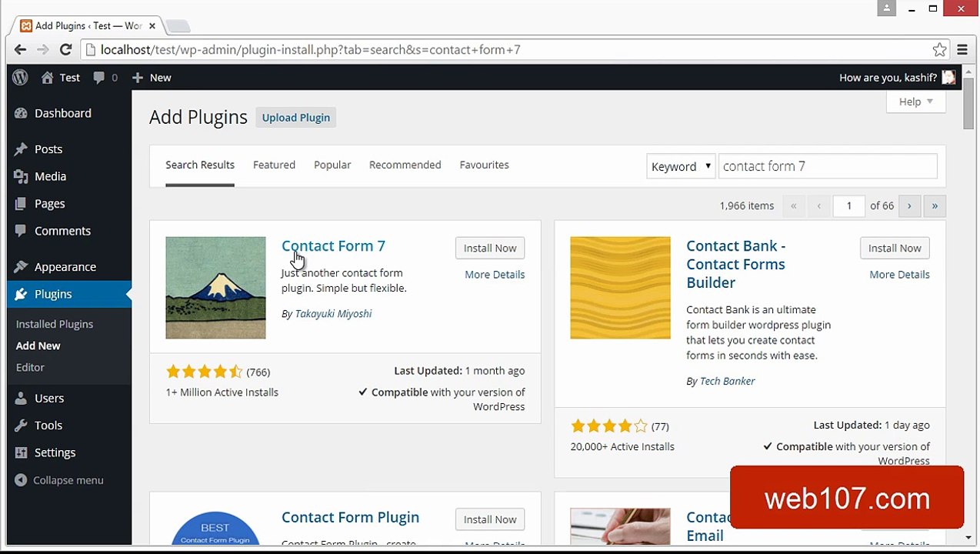This screenshot has width=980, height=554.
Task: Click the browser address bar URL
Action: coord(311,49)
